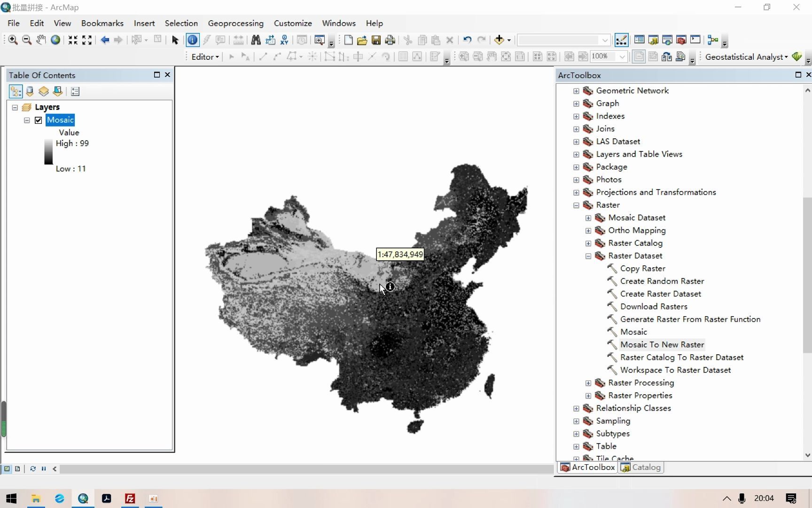Activate the Pan tool
The width and height of the screenshot is (812, 508).
click(x=41, y=40)
